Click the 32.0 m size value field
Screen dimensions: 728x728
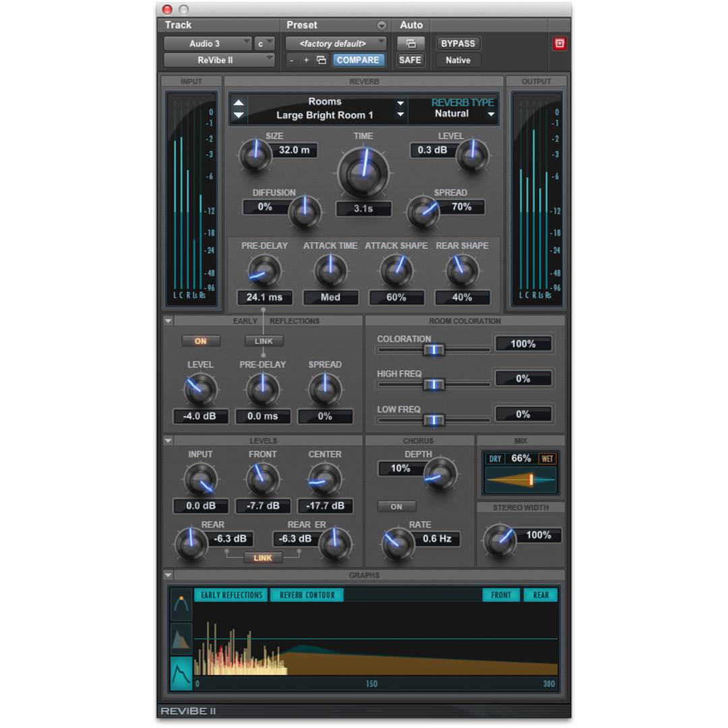pyautogui.click(x=294, y=150)
